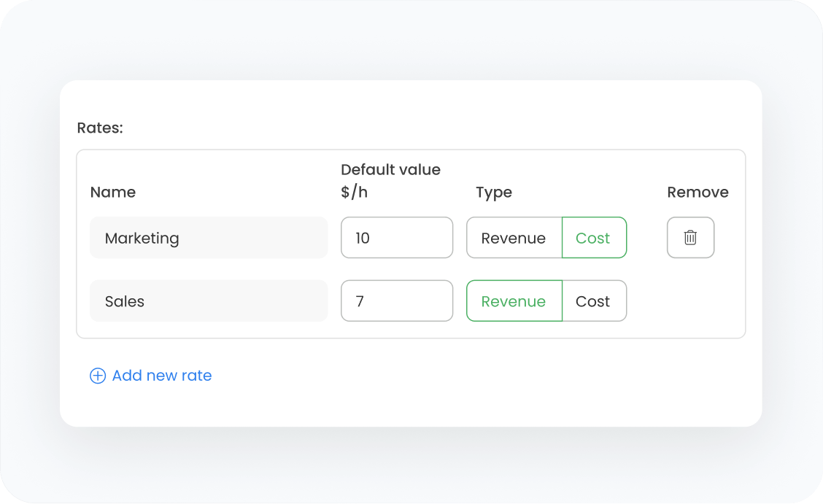Click the Remove column header
The image size is (823, 504).
pos(698,193)
